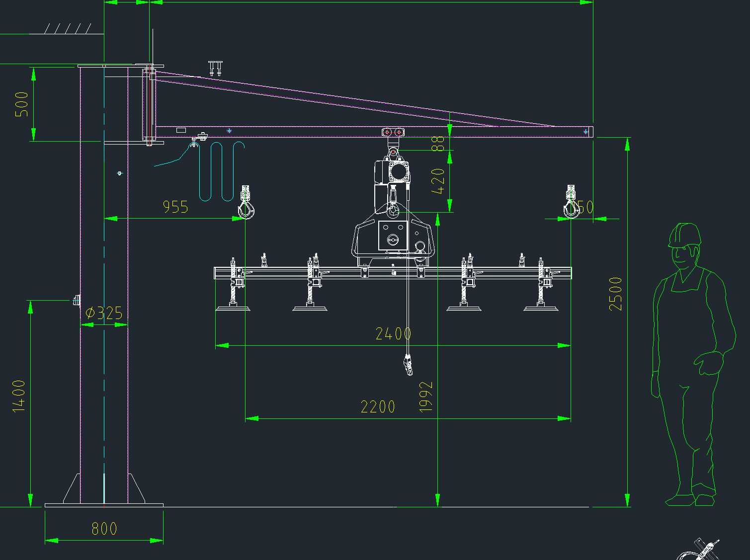This screenshot has width=750, height=560.
Task: Select the left crane hook
Action: point(247,202)
